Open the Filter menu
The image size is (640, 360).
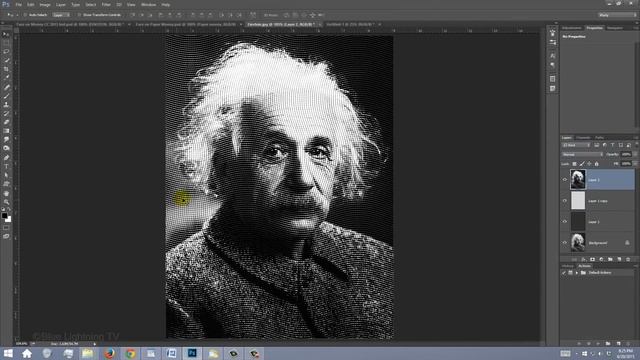coord(106,4)
